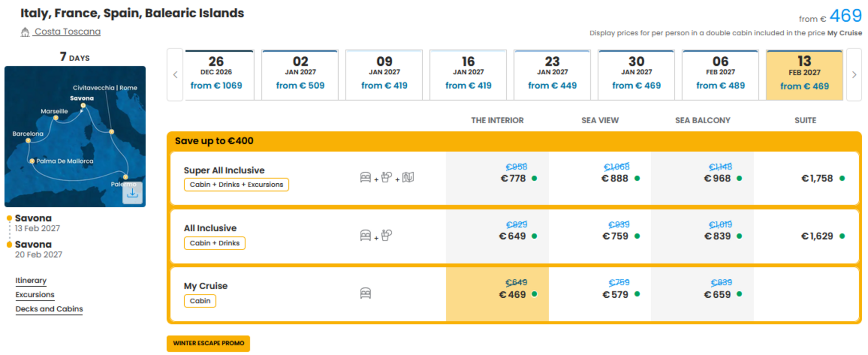Download the itinerary map image
The width and height of the screenshot is (868, 355).
pyautogui.click(x=132, y=193)
